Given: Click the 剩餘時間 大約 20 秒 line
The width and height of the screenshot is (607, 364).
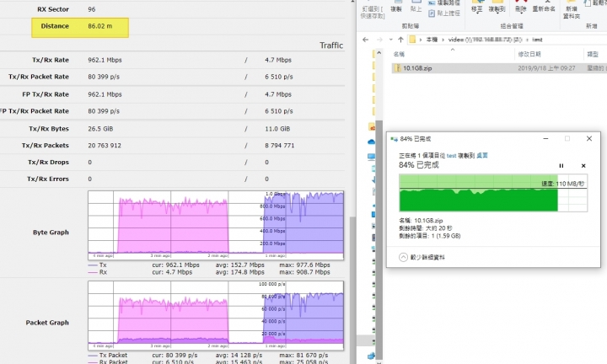Looking at the screenshot, I should 426,228.
